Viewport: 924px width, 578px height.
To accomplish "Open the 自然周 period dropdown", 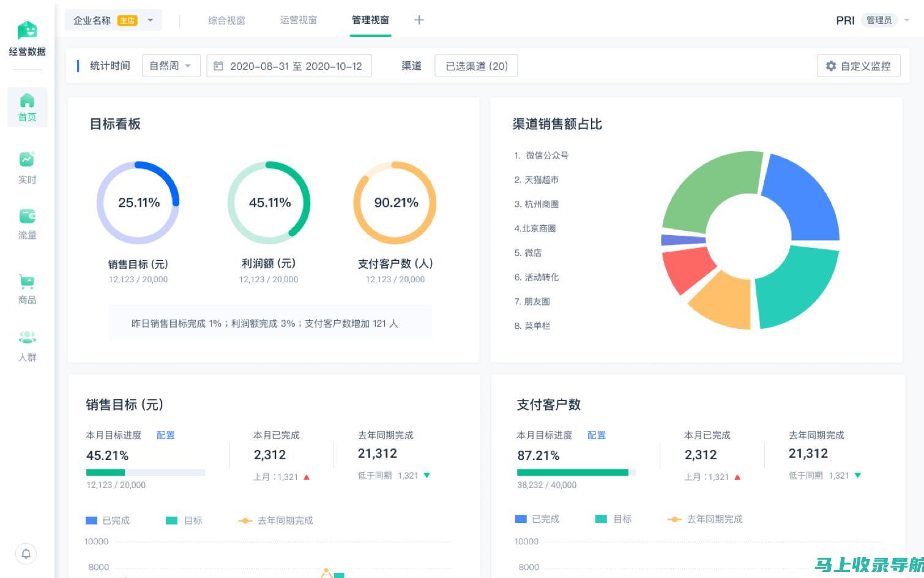I will tap(171, 66).
